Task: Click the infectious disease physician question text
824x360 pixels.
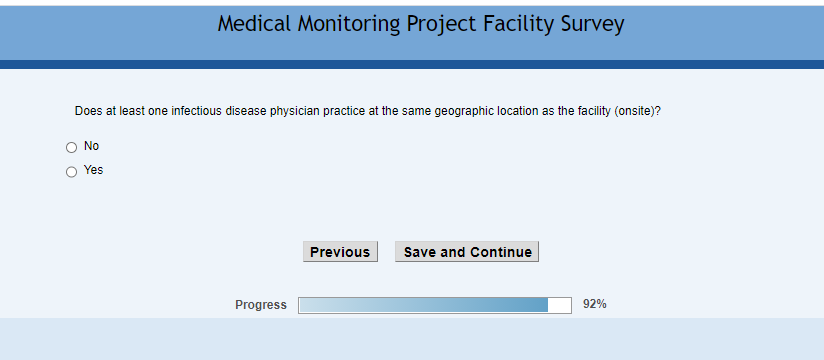Action: pos(367,111)
